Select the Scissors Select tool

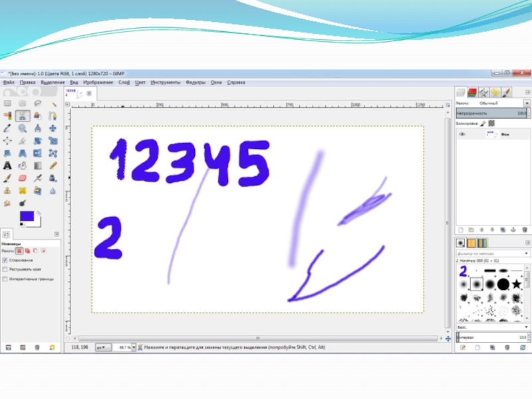[23, 116]
